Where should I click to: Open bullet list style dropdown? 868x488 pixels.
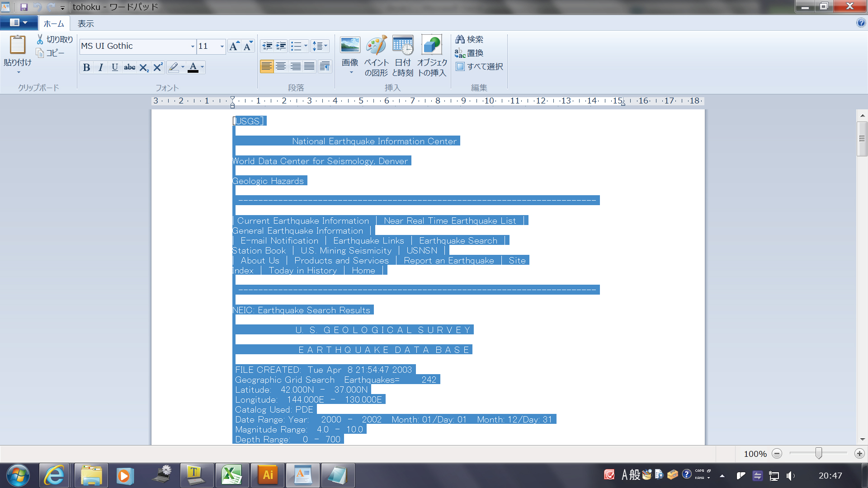pos(306,46)
